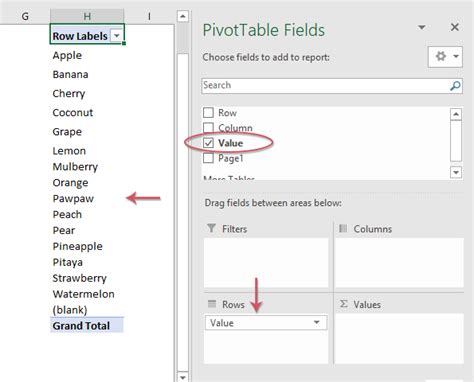Image resolution: width=474 pixels, height=382 pixels.
Task: Select the Grape cell
Action: pos(87,131)
